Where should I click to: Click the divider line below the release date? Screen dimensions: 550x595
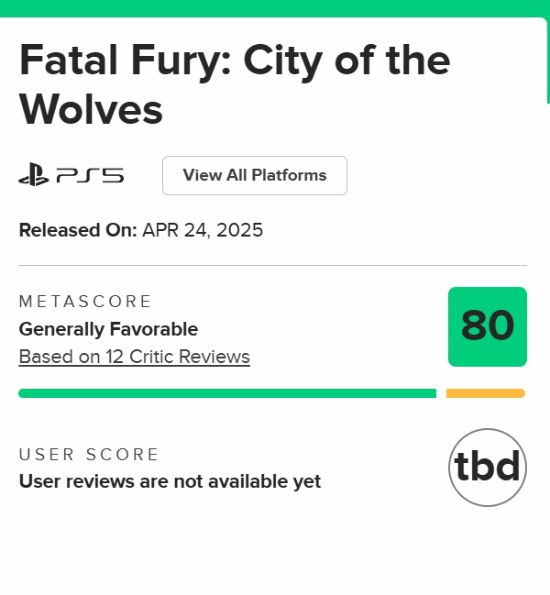(x=273, y=266)
